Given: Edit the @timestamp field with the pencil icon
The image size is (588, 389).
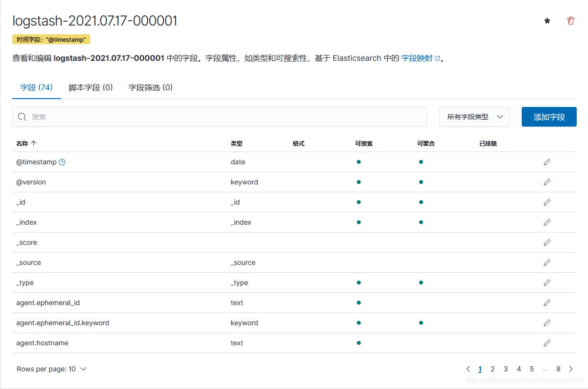Looking at the screenshot, I should click(x=547, y=161).
